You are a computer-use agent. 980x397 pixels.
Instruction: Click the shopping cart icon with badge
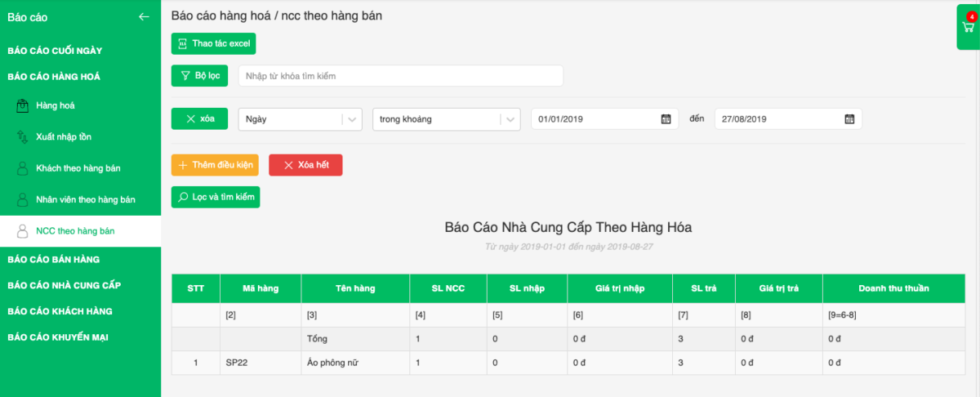[x=969, y=25]
